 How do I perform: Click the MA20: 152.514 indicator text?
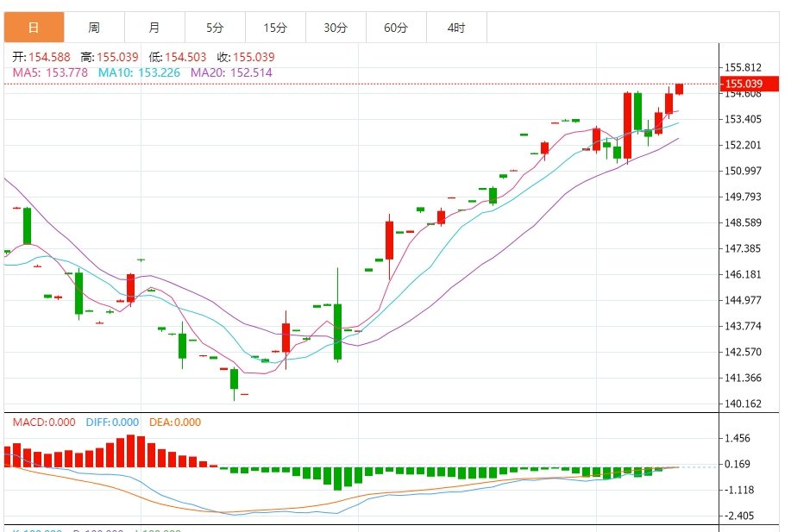231,72
